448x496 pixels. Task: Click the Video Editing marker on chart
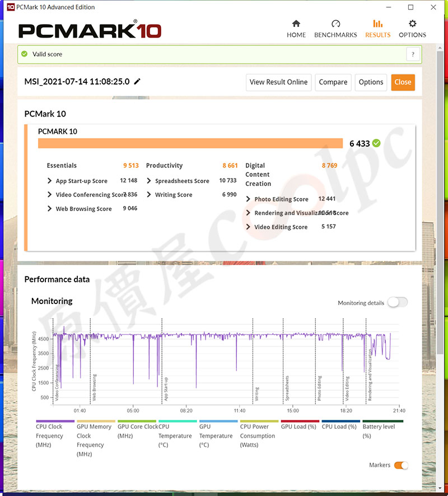point(347,389)
